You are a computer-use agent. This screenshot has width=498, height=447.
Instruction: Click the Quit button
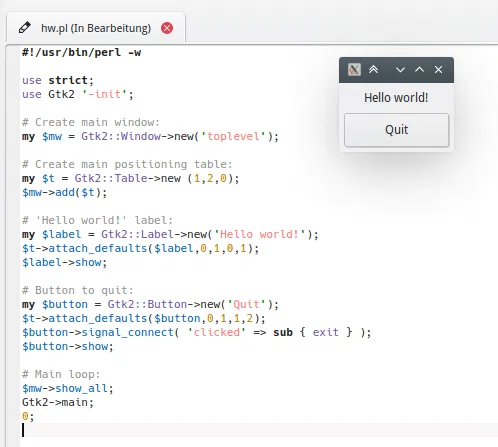coord(397,130)
